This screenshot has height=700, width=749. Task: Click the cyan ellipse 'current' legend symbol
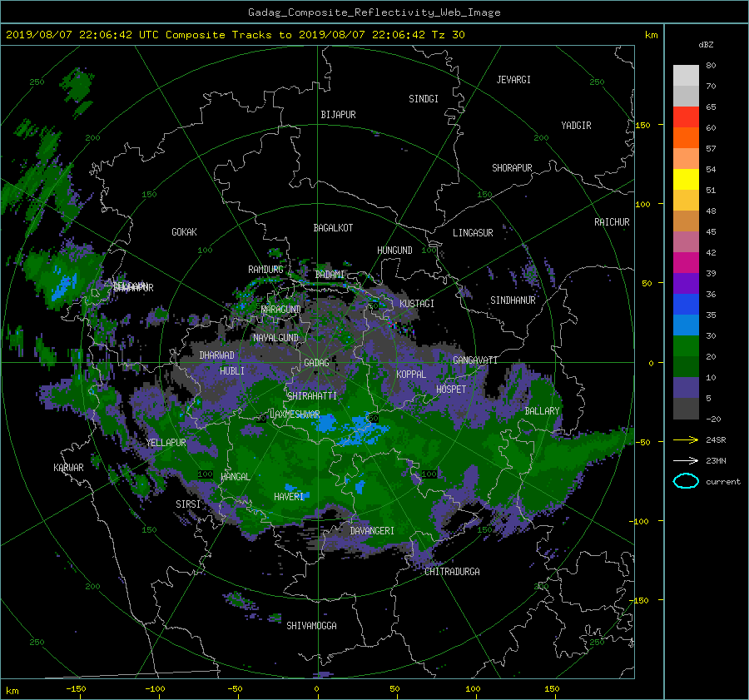[686, 481]
